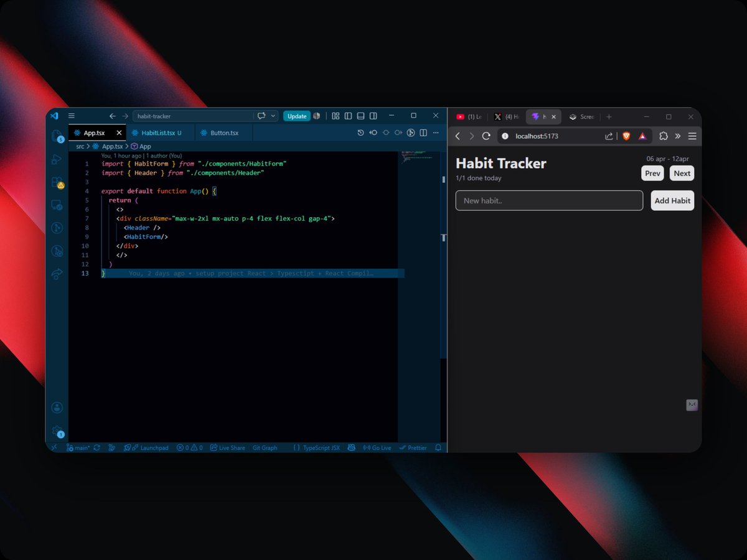Viewport: 747px width, 560px height.
Task: Open the browser extensions puzzle icon
Action: click(x=663, y=136)
